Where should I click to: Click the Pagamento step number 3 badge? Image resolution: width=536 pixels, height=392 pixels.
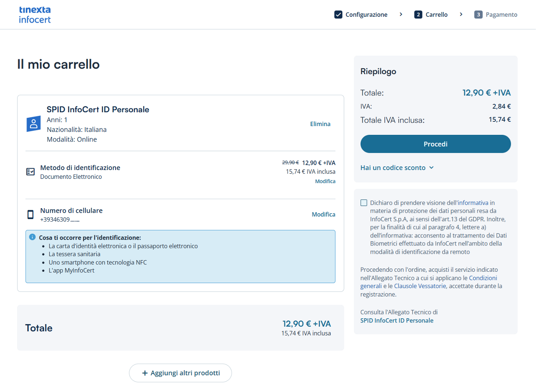[x=478, y=15]
